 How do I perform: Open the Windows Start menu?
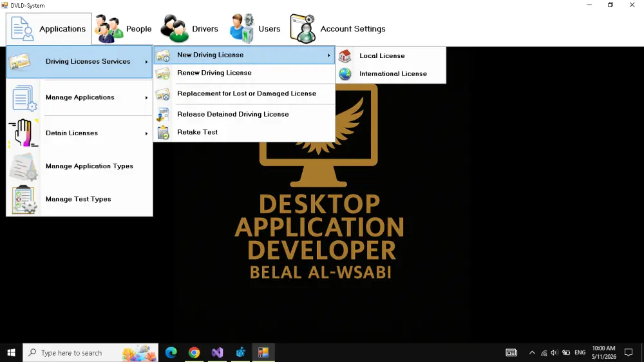[11, 352]
